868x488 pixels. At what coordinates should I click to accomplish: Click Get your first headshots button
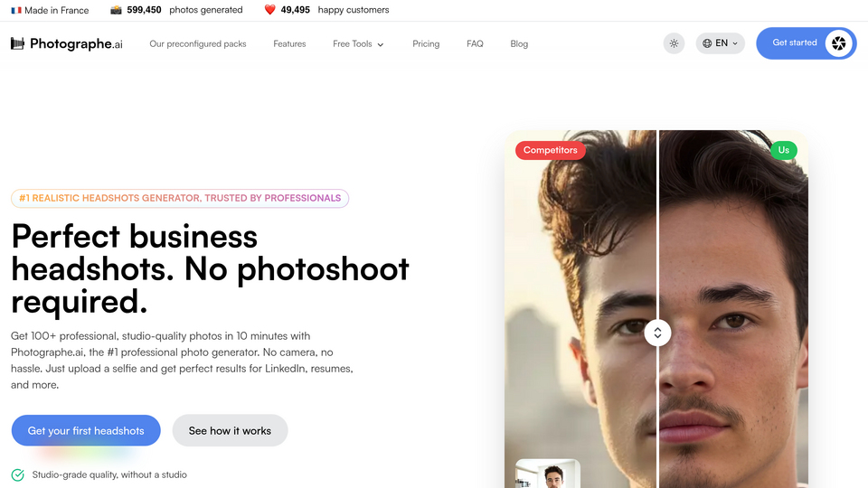(86, 430)
